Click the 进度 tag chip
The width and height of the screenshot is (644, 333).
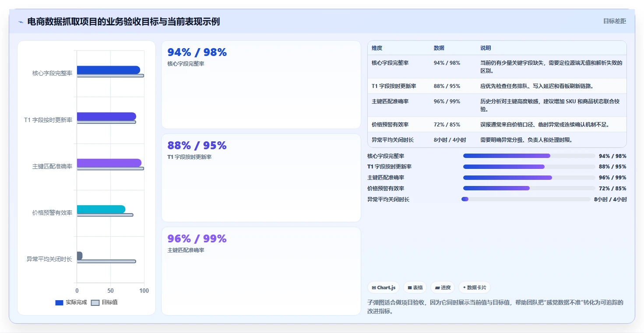(x=443, y=287)
